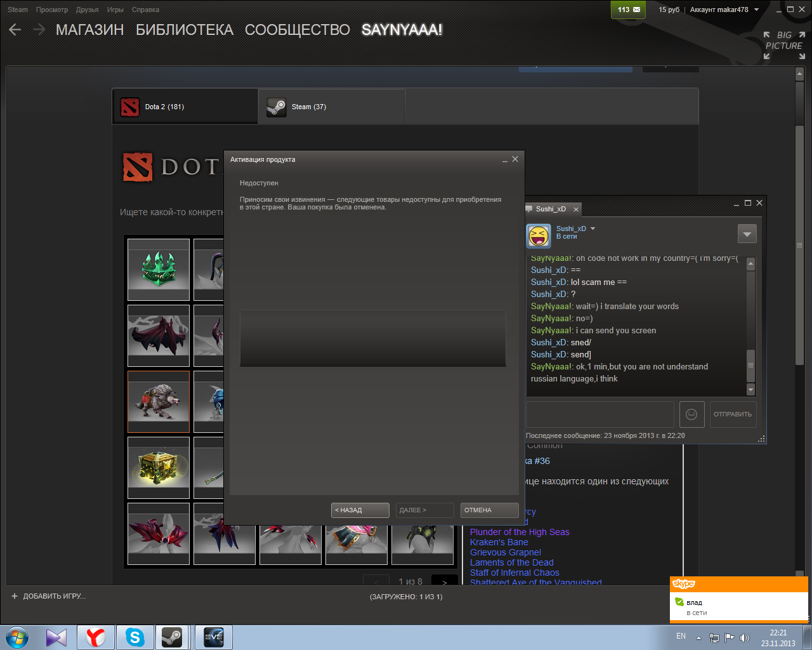Send the chat message with ОТПРАВИТЬ button
This screenshot has width=812, height=650.
(x=733, y=415)
